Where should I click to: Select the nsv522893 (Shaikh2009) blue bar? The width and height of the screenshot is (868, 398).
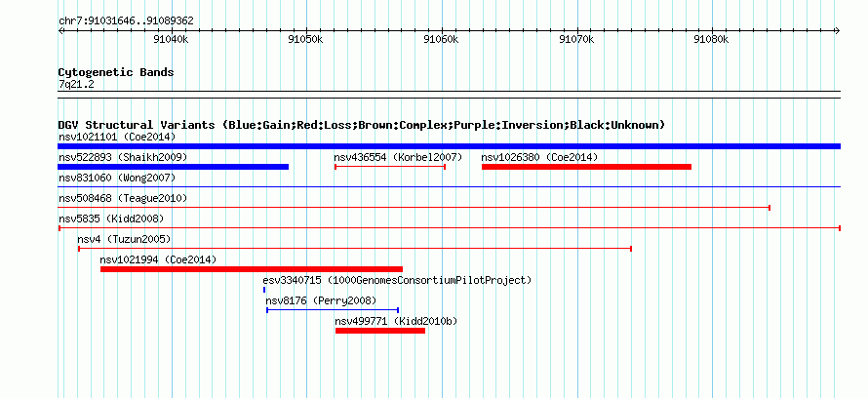click(x=174, y=167)
